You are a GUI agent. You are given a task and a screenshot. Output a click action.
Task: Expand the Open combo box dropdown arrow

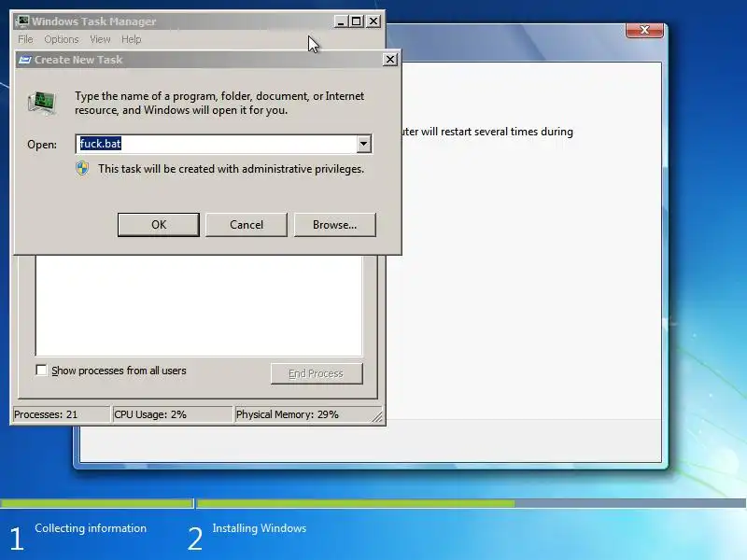point(363,144)
